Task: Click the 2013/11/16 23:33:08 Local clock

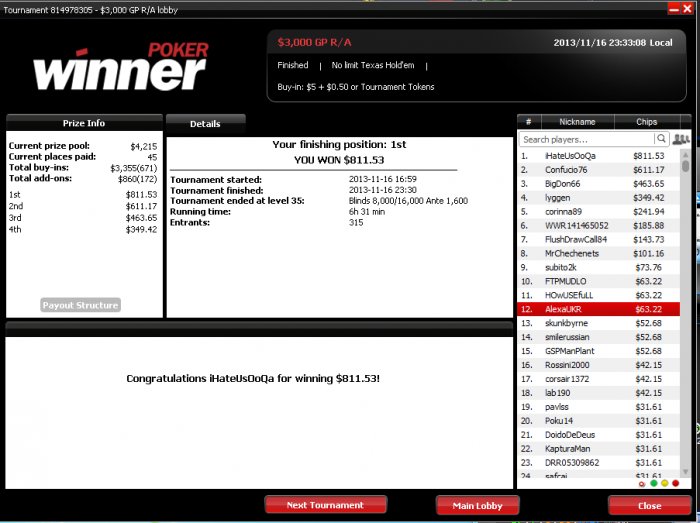Action: (x=613, y=43)
